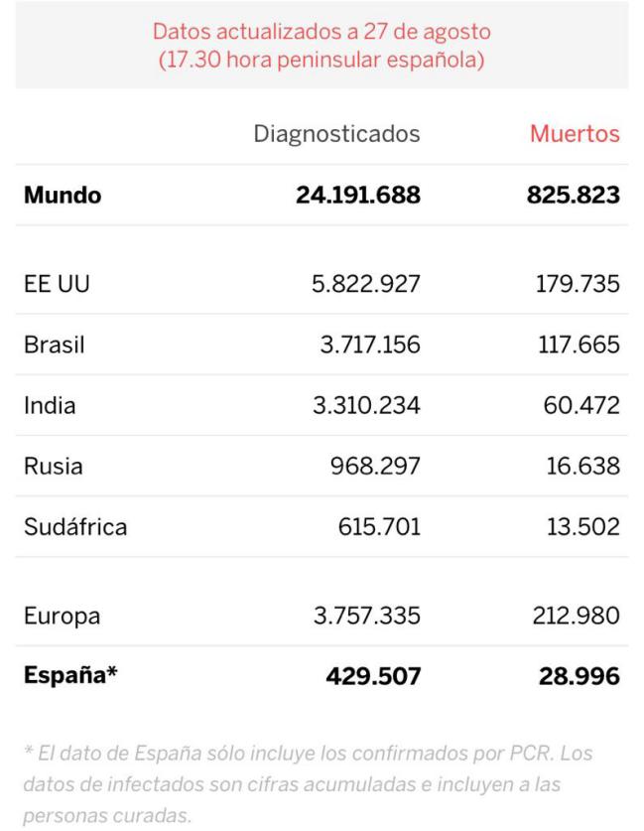
Task: Click Mundo deaths figure 825.823
Action: pos(573,195)
